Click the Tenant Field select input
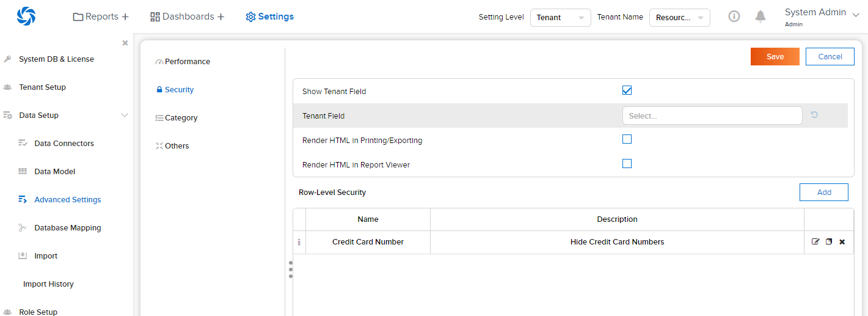This screenshot has width=868, height=316. pyautogui.click(x=712, y=116)
